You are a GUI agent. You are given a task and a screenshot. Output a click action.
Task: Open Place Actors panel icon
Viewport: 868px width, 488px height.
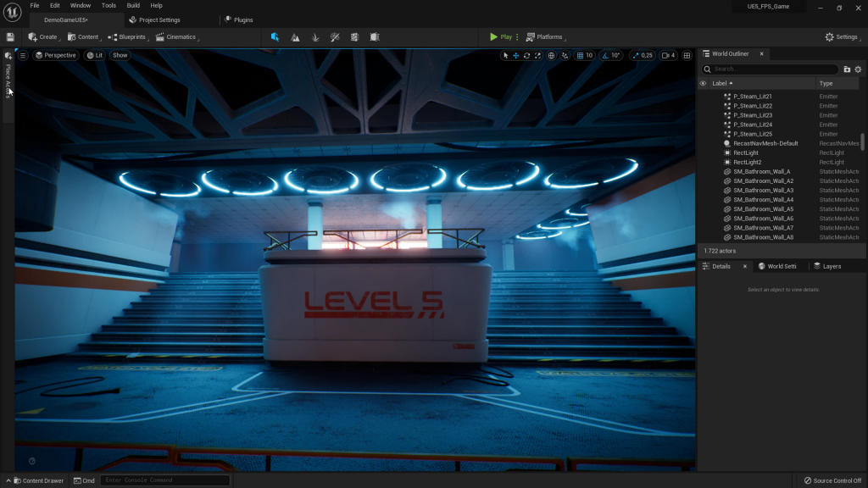[8, 55]
